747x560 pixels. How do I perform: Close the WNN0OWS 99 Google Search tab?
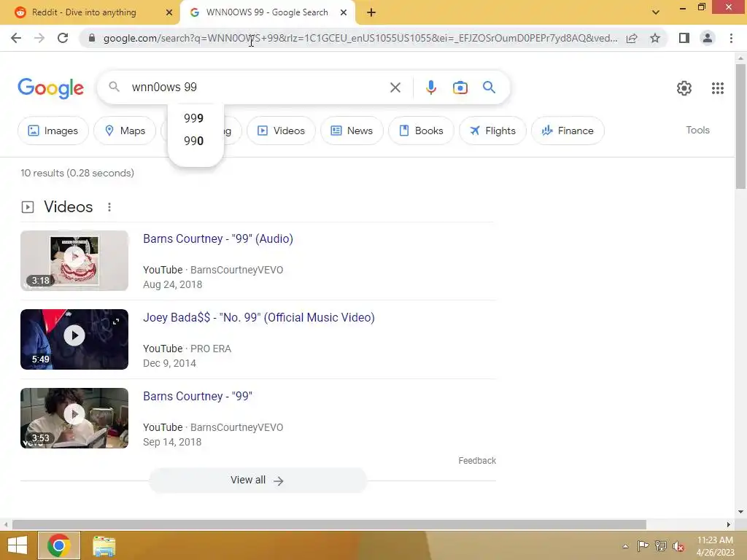(x=344, y=13)
